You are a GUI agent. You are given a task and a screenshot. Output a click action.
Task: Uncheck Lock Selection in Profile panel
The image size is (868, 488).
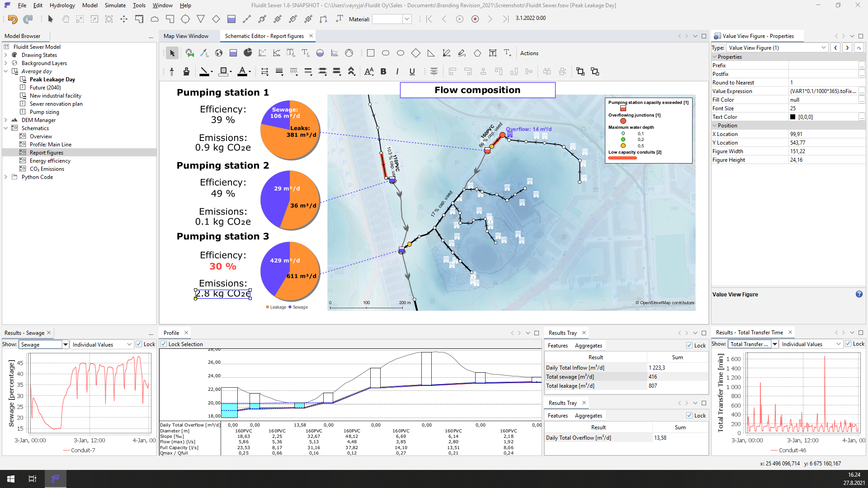pos(164,344)
